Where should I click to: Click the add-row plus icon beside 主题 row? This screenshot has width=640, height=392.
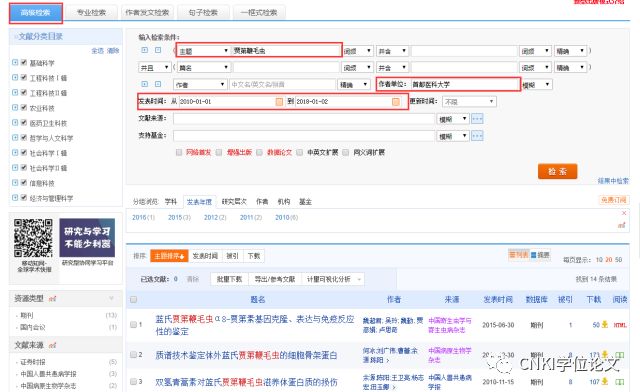[x=144, y=50]
